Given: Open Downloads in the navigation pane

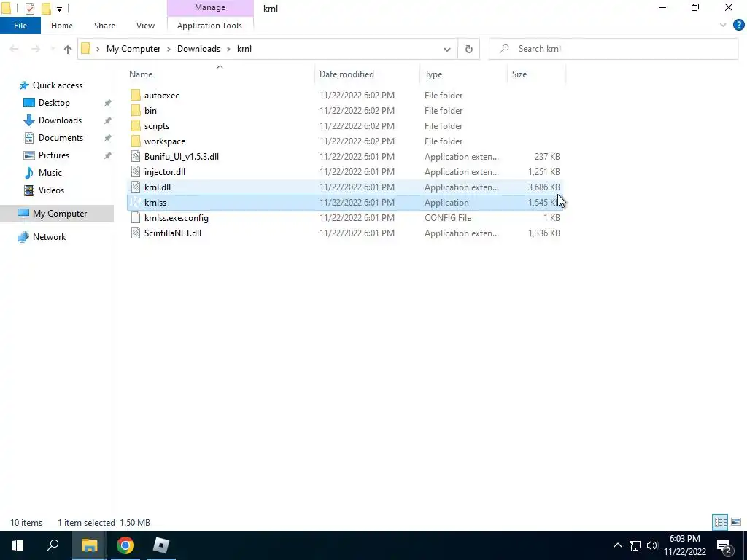Looking at the screenshot, I should [60, 120].
